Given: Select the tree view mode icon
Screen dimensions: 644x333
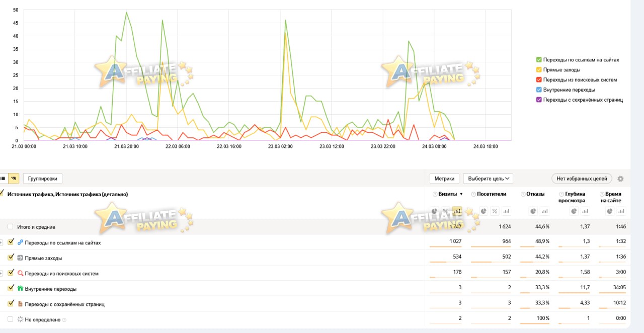Looking at the screenshot, I should coord(14,178).
